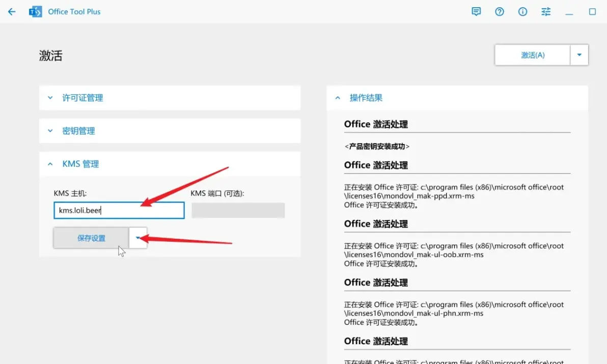The height and width of the screenshot is (364, 607).
Task: Click the first Office 激活处理 heading
Action: coord(376,124)
